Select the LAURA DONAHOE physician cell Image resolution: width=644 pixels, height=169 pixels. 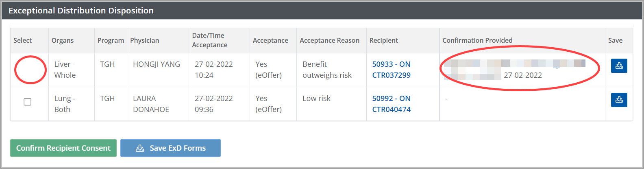[x=151, y=104]
